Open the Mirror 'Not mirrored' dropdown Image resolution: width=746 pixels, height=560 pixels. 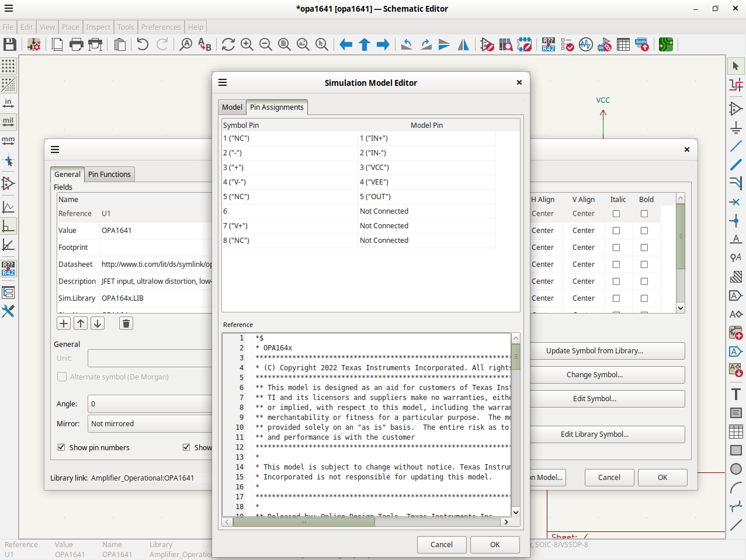(x=150, y=423)
